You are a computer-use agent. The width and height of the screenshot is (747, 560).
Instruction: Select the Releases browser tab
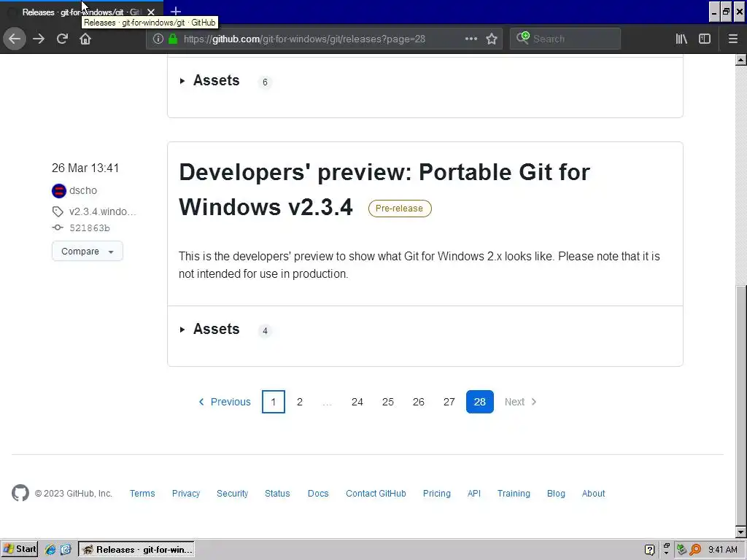point(82,12)
